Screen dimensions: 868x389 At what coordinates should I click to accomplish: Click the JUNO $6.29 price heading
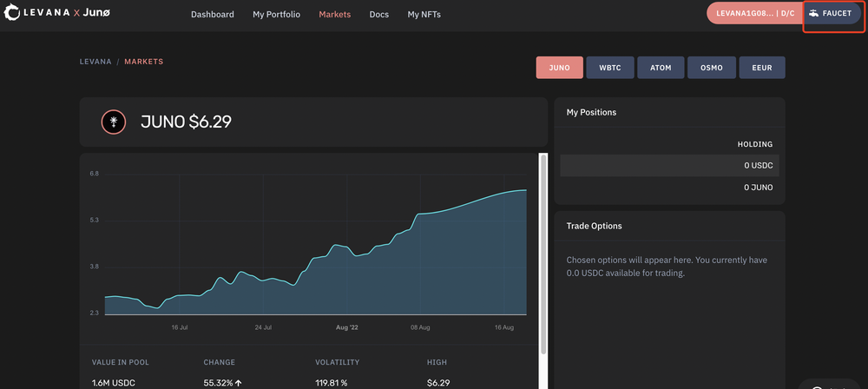pyautogui.click(x=186, y=122)
